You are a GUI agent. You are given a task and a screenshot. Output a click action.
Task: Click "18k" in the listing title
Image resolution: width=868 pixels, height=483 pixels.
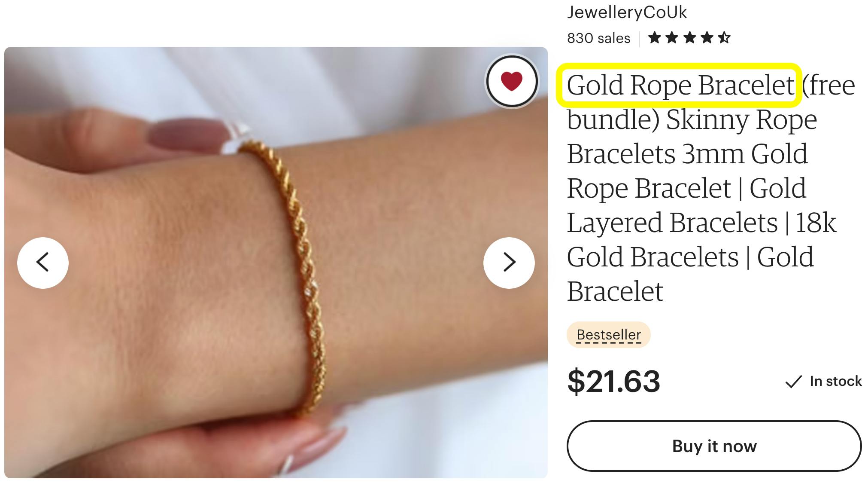pyautogui.click(x=816, y=223)
